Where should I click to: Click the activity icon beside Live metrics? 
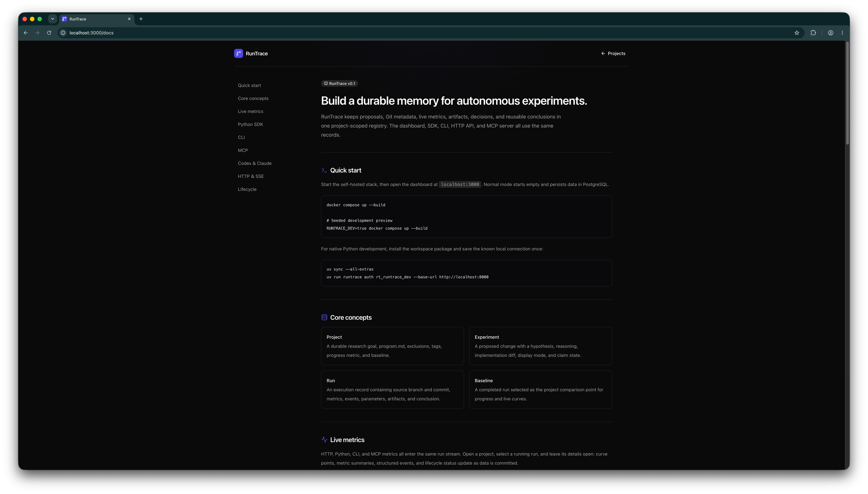click(x=324, y=440)
